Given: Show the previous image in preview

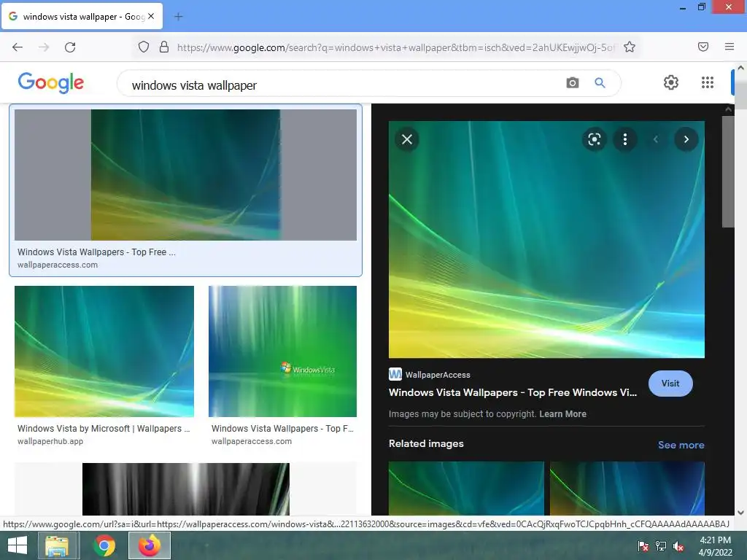Looking at the screenshot, I should (656, 139).
